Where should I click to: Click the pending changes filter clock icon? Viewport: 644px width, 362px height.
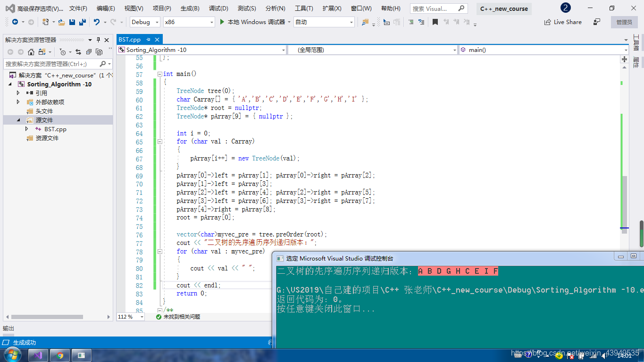63,52
